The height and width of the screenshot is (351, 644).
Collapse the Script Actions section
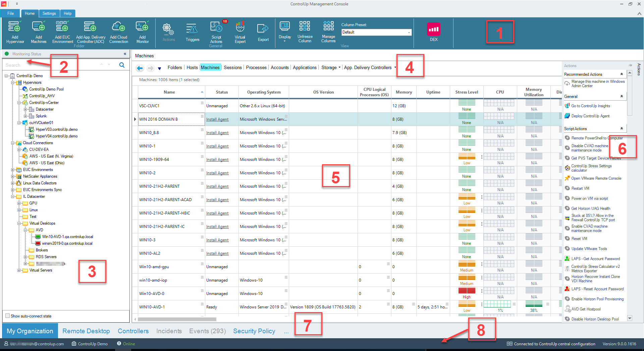[x=622, y=128]
